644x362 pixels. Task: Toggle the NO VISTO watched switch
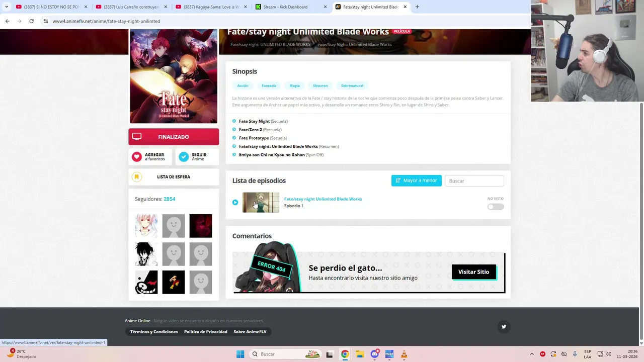tap(496, 207)
